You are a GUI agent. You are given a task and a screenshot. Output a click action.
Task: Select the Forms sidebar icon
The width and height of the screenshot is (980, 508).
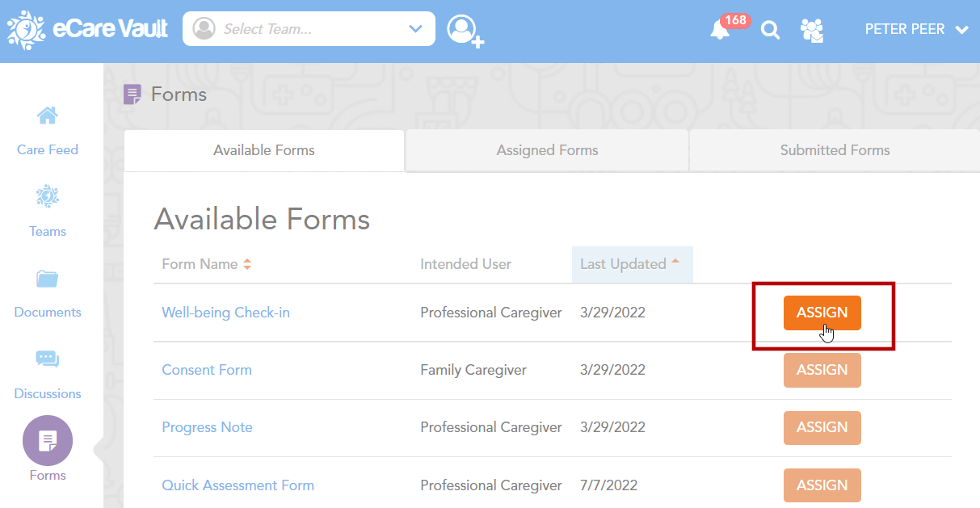click(48, 442)
